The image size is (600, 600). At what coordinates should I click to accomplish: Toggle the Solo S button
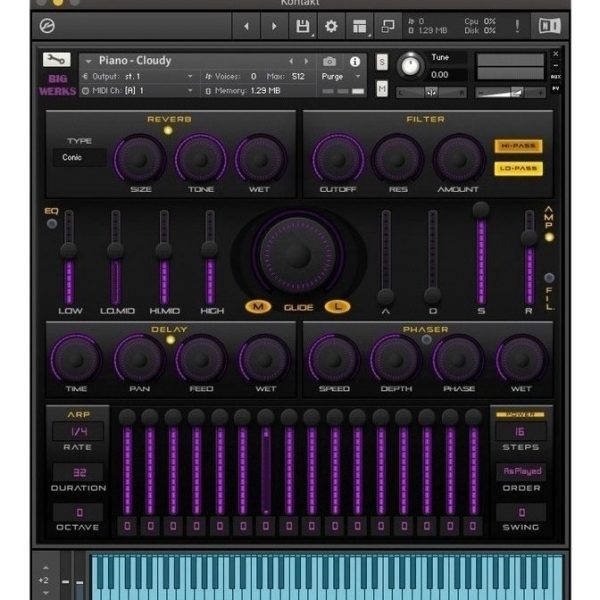pyautogui.click(x=382, y=62)
